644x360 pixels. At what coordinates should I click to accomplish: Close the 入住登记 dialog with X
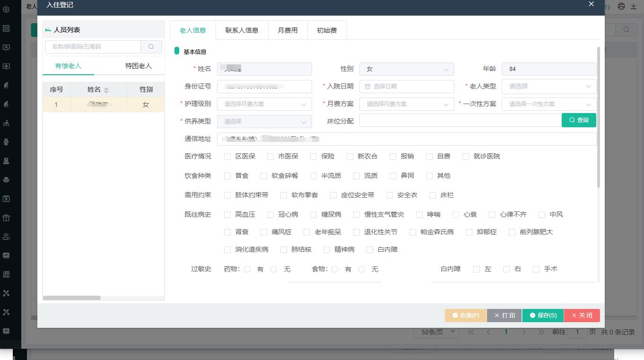pos(591,4)
